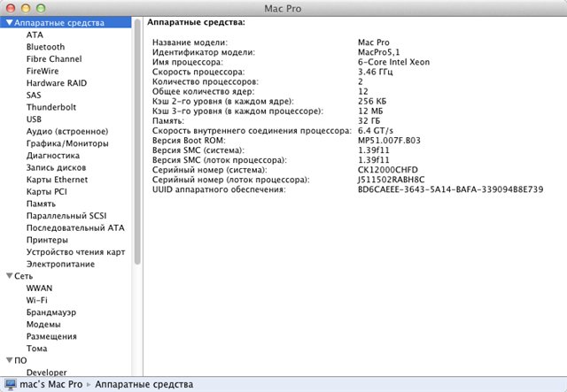The image size is (567, 392).
Task: Click the Аппаратные средства bold heading
Action: (x=196, y=22)
